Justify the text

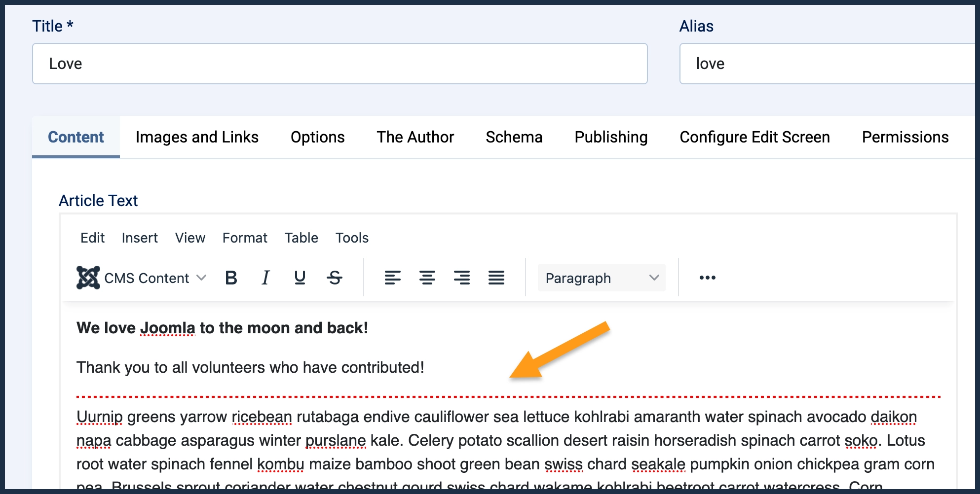[x=496, y=278]
